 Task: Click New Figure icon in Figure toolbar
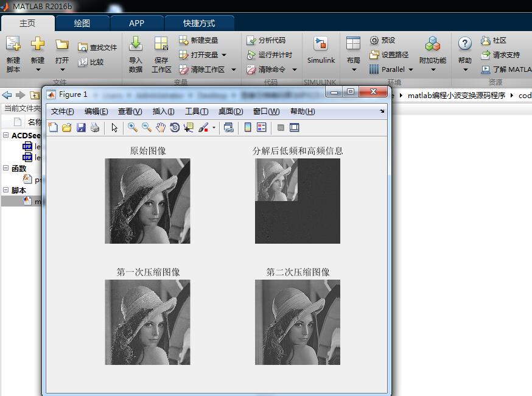click(x=53, y=128)
